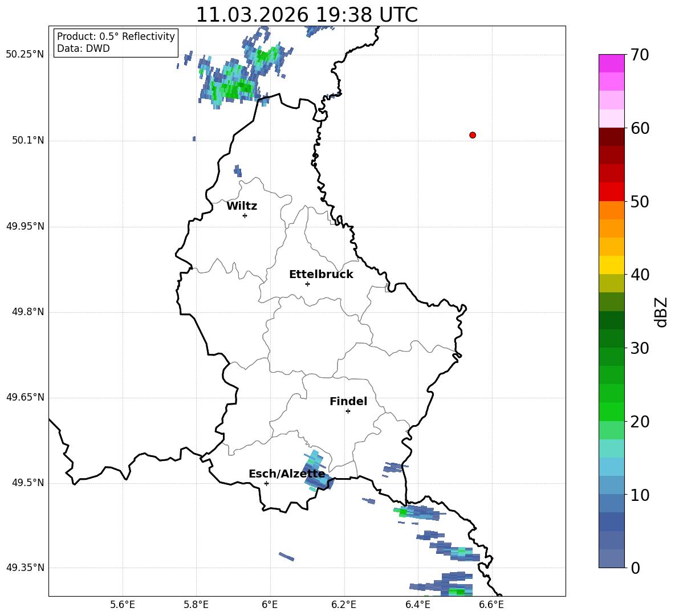
Task: Click the 0 tick label on the colorbar
Action: click(x=635, y=568)
